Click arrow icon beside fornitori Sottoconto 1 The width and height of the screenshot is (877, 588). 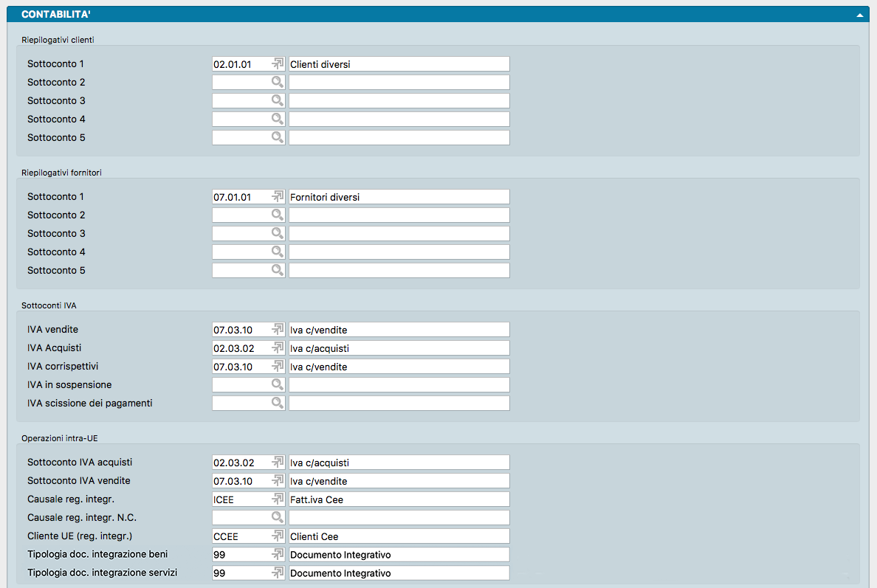coord(278,197)
